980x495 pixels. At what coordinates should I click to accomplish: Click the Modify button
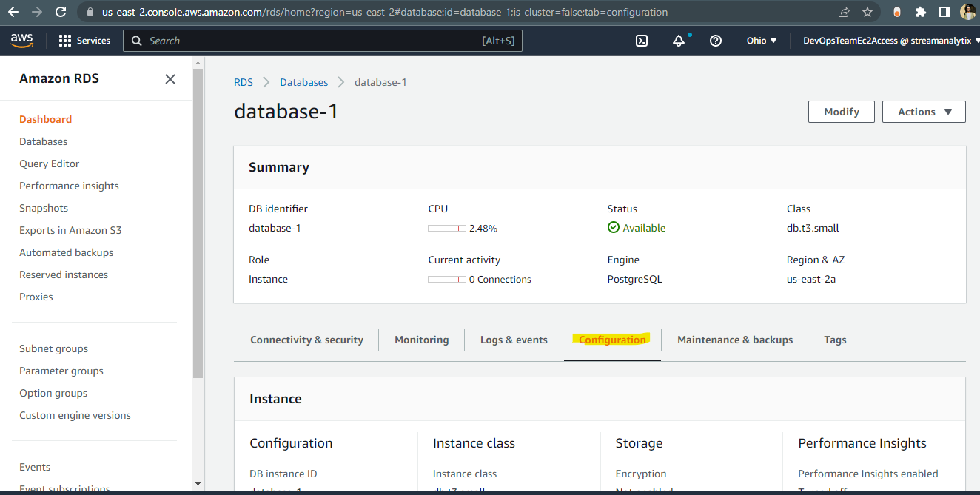point(841,111)
